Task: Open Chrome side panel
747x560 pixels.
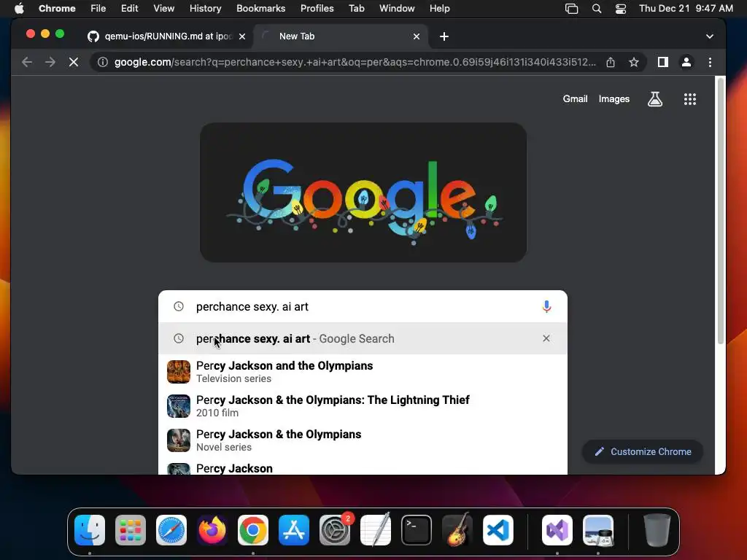Action: 662,62
